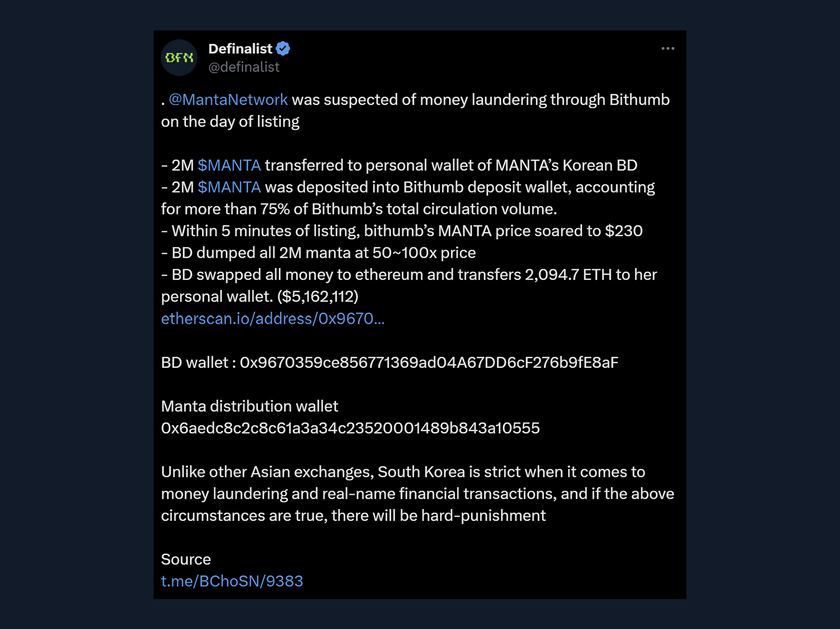The width and height of the screenshot is (840, 629).
Task: Click the word Source above the Telegram link
Action: click(185, 559)
